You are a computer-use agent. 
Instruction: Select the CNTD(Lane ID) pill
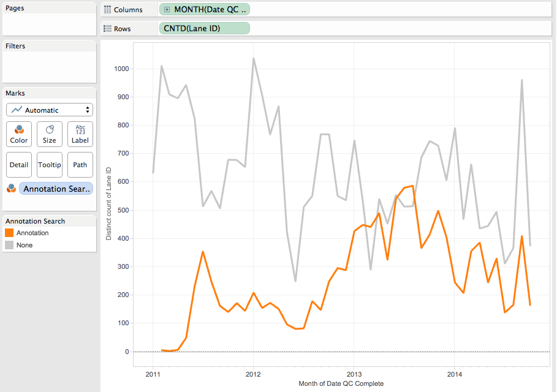click(x=205, y=28)
